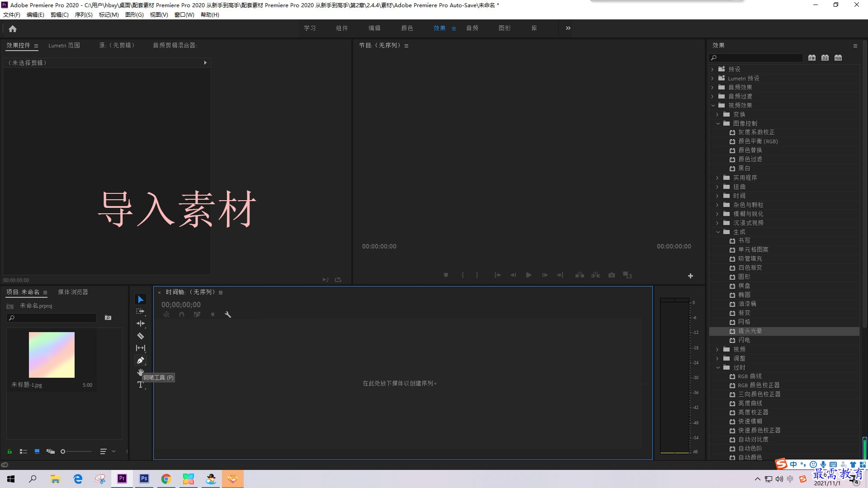The height and width of the screenshot is (488, 868).
Task: Toggle snap magnet in timeline
Action: pos(182,315)
